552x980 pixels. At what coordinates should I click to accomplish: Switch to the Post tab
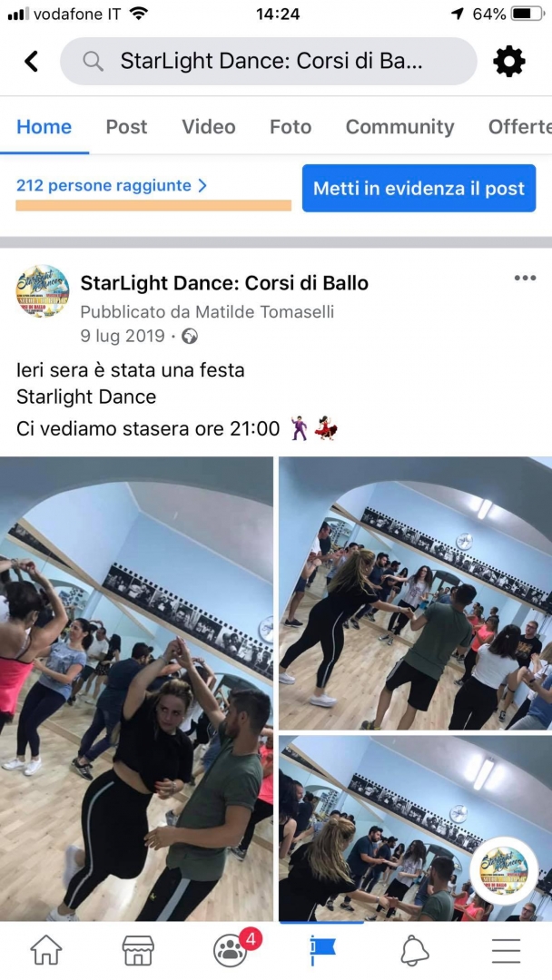tap(126, 127)
